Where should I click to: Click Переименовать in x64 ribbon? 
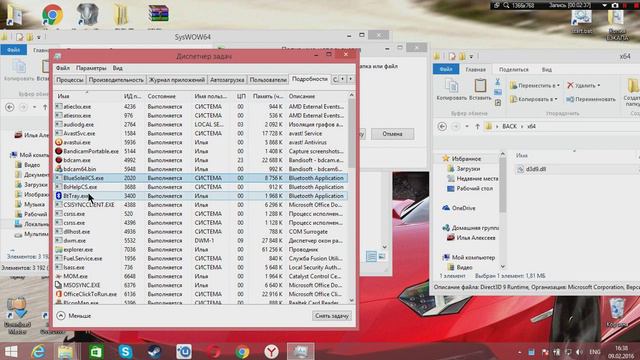click(591, 99)
